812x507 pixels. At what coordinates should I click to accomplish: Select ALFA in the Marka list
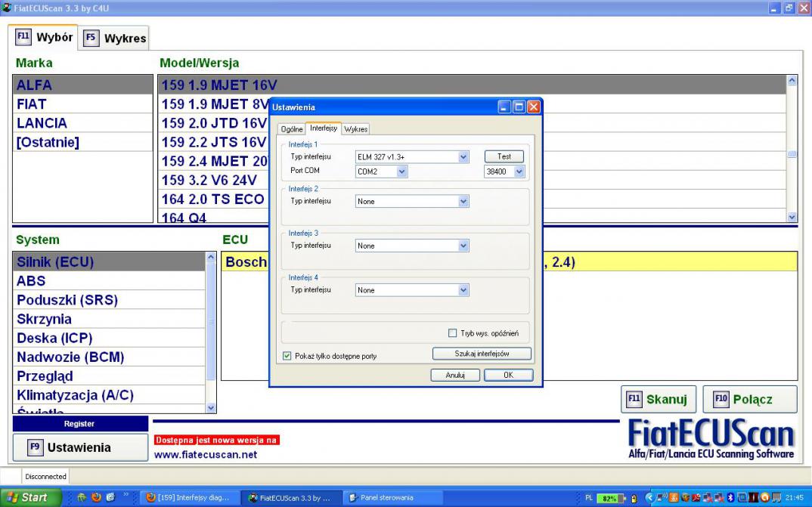click(83, 85)
